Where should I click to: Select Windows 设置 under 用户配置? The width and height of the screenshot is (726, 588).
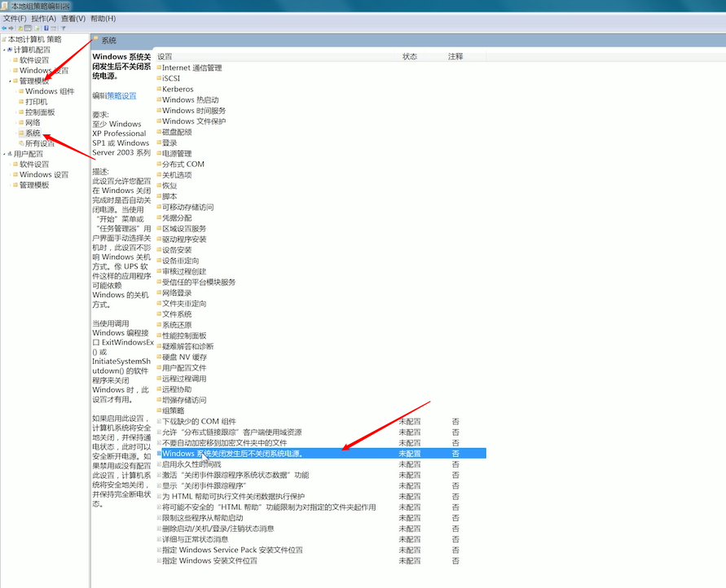click(44, 174)
